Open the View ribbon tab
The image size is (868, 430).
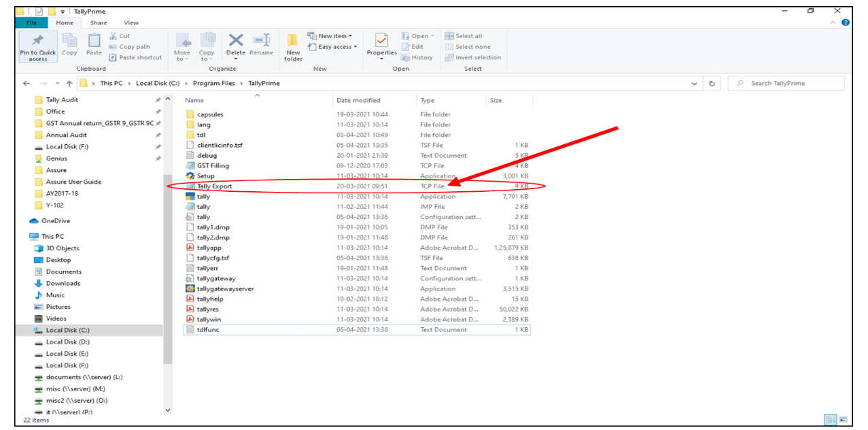131,22
